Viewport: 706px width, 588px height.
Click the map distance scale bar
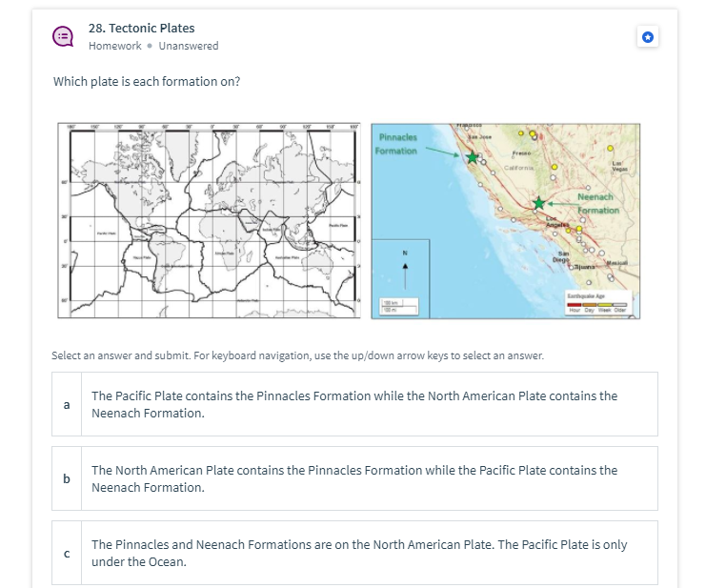point(399,306)
